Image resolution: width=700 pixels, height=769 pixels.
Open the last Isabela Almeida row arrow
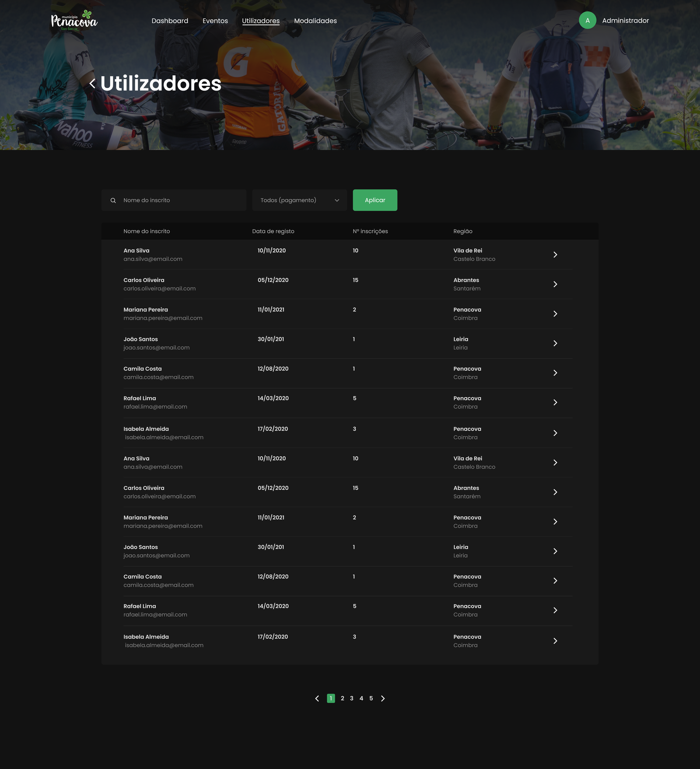pyautogui.click(x=555, y=641)
